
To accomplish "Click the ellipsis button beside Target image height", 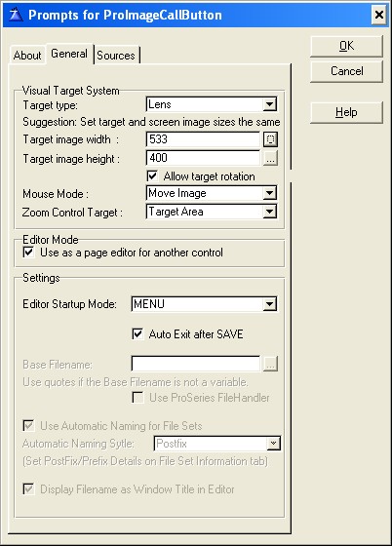I will pyautogui.click(x=270, y=158).
